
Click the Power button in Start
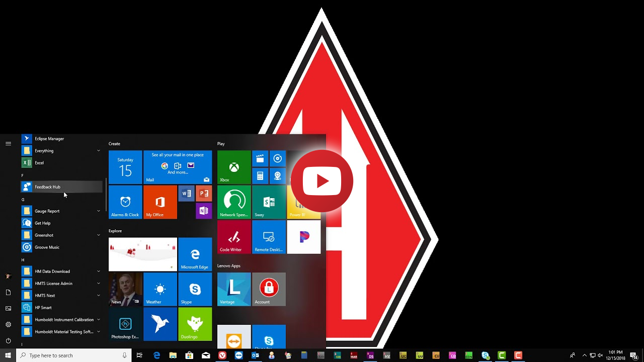(x=8, y=341)
